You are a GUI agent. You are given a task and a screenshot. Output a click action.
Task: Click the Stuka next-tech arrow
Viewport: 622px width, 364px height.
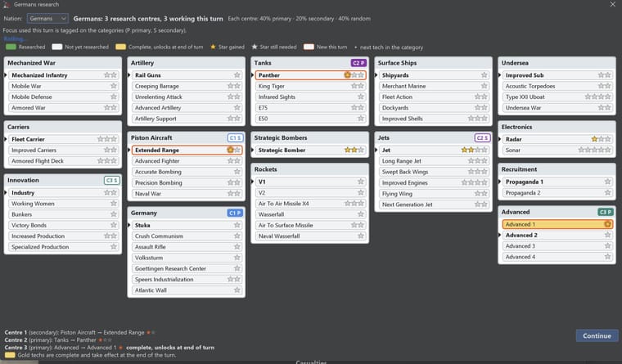(129, 225)
